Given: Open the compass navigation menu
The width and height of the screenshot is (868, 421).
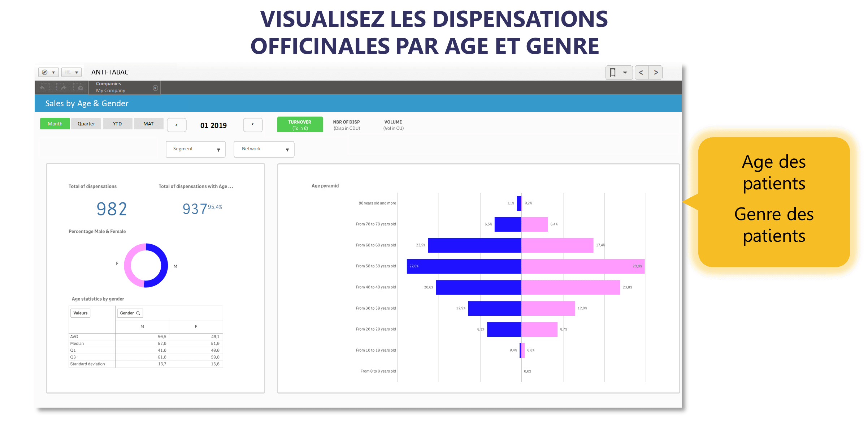Looking at the screenshot, I should click(x=48, y=72).
